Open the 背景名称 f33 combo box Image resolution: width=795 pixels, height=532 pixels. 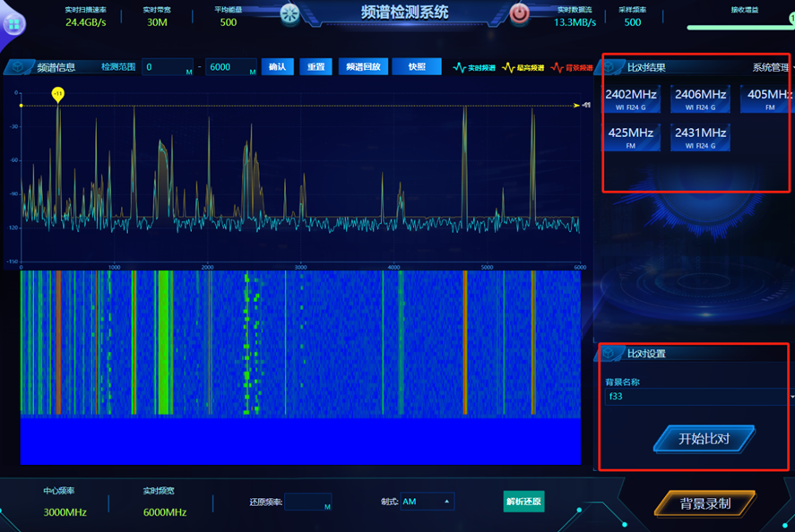pos(699,396)
